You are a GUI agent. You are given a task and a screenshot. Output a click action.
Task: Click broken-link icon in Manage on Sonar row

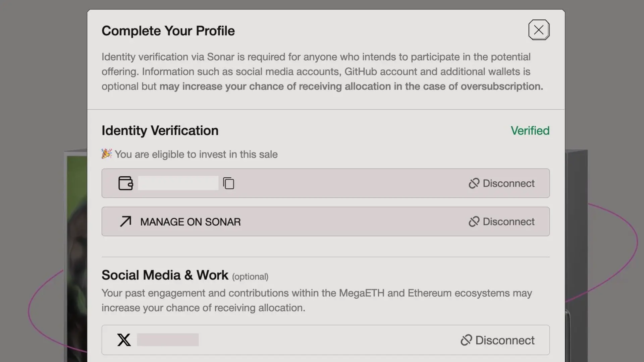pos(474,222)
